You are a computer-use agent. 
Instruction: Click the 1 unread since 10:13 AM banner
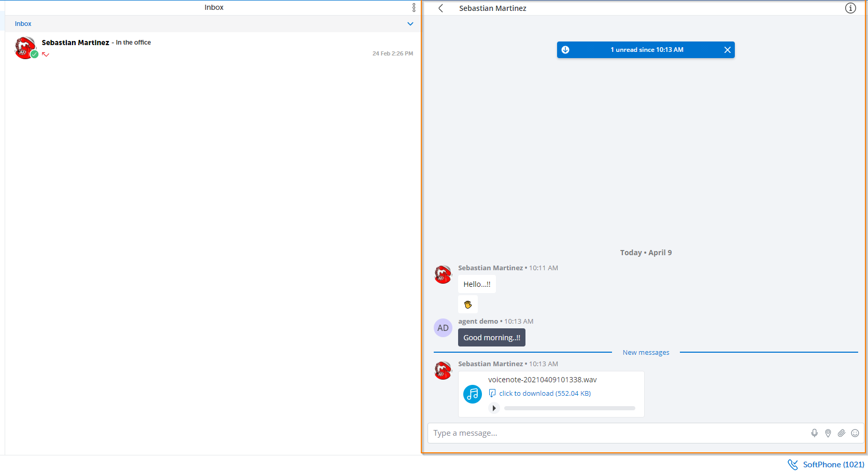coord(647,50)
